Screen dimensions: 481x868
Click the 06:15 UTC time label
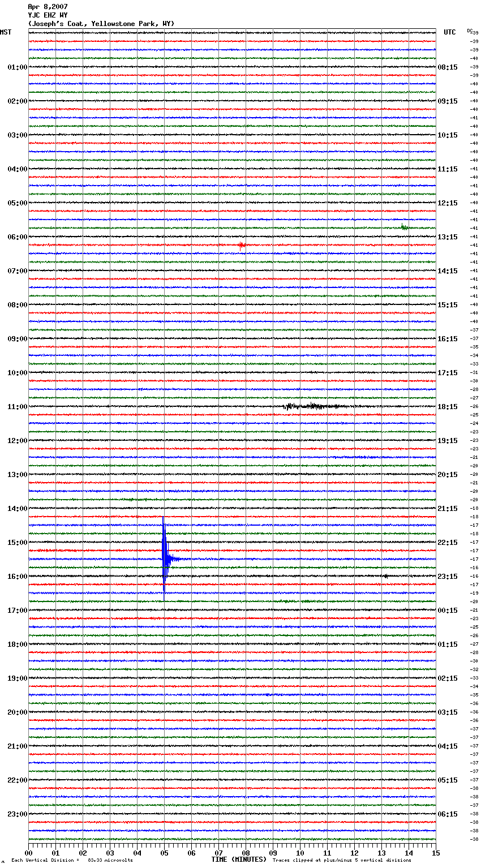(448, 814)
